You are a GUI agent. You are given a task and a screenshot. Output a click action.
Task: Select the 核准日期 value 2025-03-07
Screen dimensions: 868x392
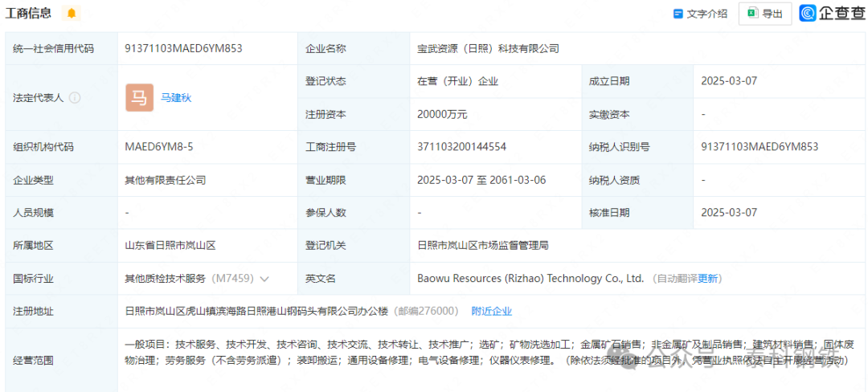[728, 213]
